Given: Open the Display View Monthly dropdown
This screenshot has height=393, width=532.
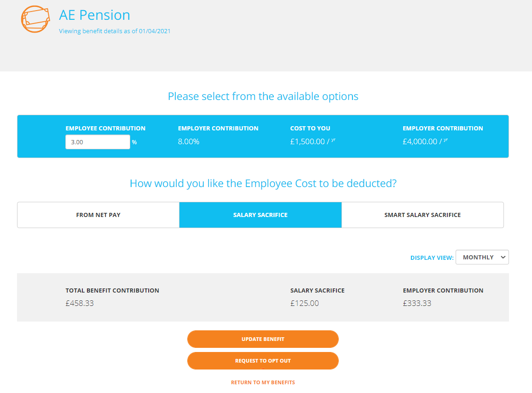Looking at the screenshot, I should click(482, 257).
